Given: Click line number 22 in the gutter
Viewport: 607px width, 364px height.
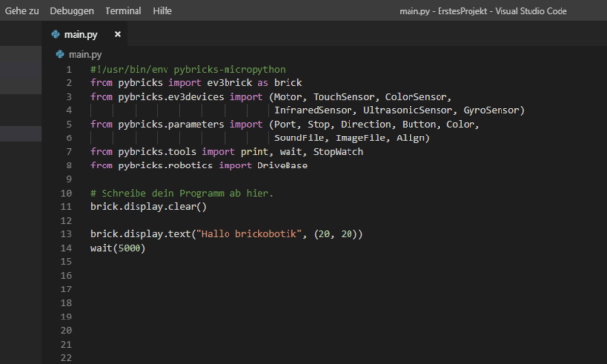Looking at the screenshot, I should click(66, 358).
